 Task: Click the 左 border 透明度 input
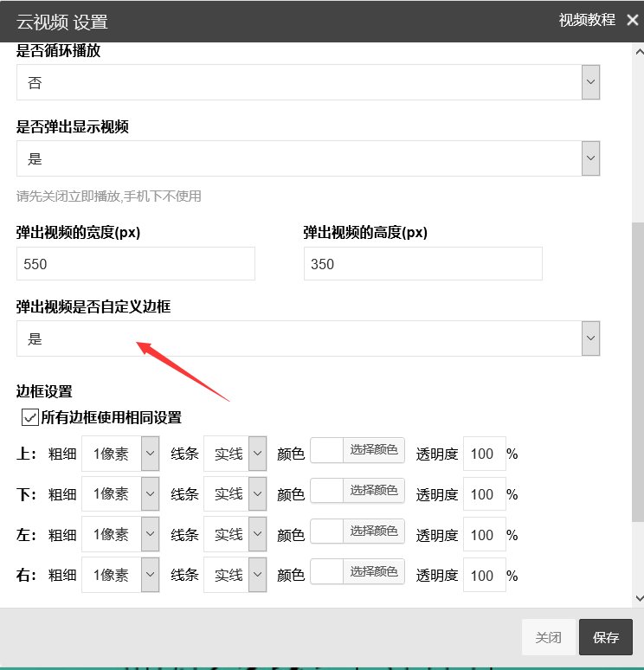tap(485, 535)
